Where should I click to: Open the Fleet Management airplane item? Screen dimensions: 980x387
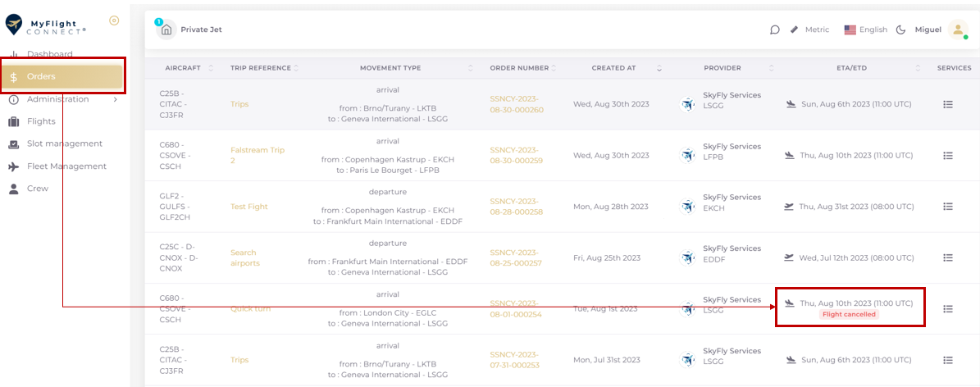(66, 166)
